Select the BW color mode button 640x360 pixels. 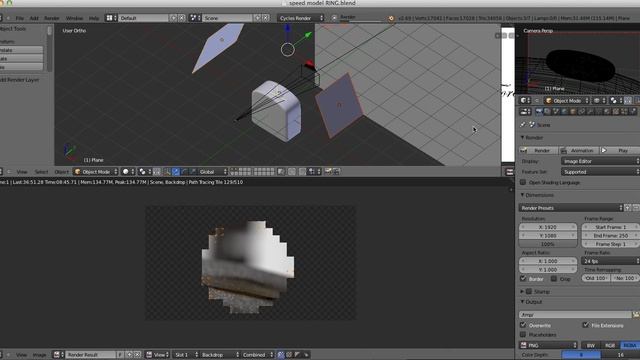[590, 345]
